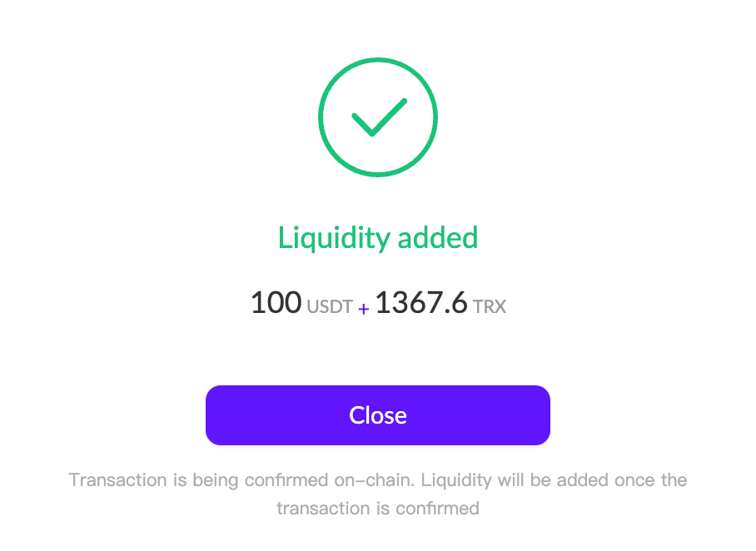The image size is (756, 551).
Task: Click the "Transaction is being confirmed on-chain" sentence
Action: (241, 480)
